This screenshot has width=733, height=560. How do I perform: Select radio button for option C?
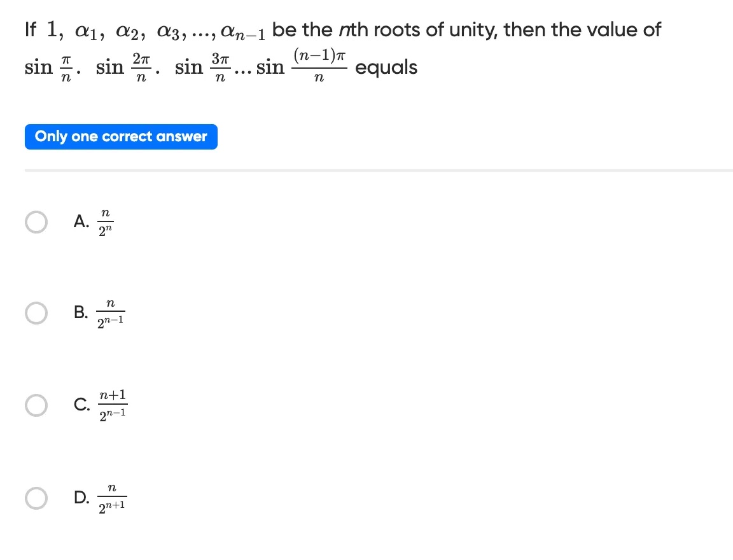pyautogui.click(x=36, y=404)
